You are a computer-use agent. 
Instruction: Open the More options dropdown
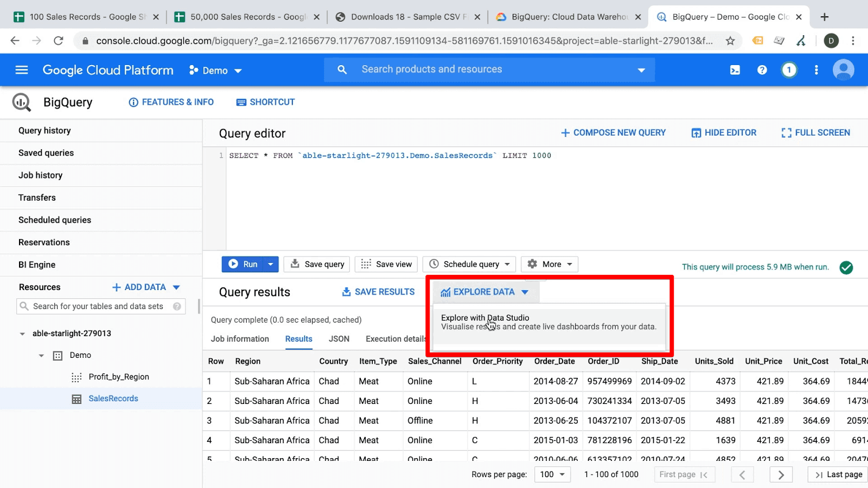coord(550,264)
